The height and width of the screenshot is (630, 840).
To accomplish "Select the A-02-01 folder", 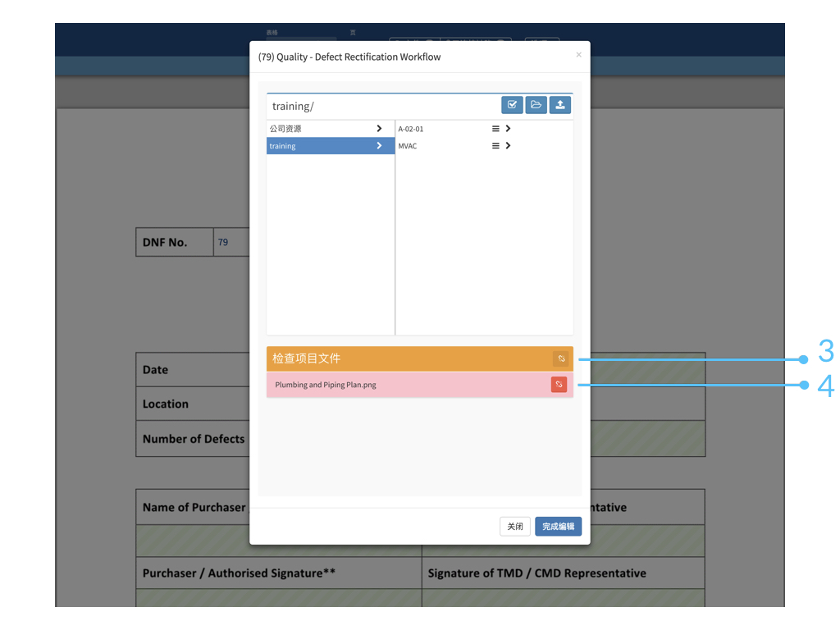I will [411, 129].
